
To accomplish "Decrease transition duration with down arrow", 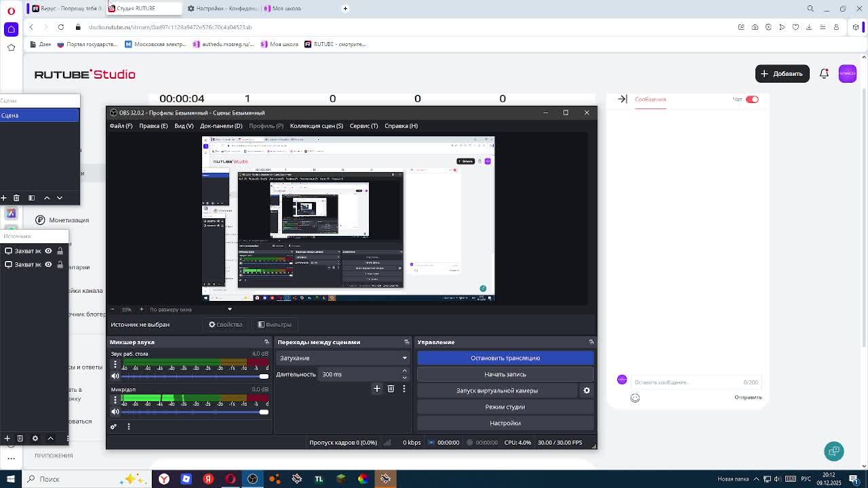I will [405, 378].
